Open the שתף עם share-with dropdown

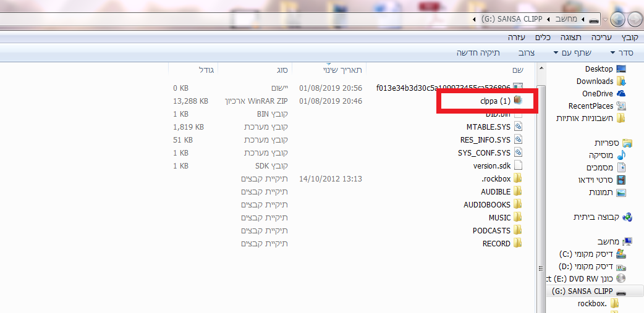572,52
